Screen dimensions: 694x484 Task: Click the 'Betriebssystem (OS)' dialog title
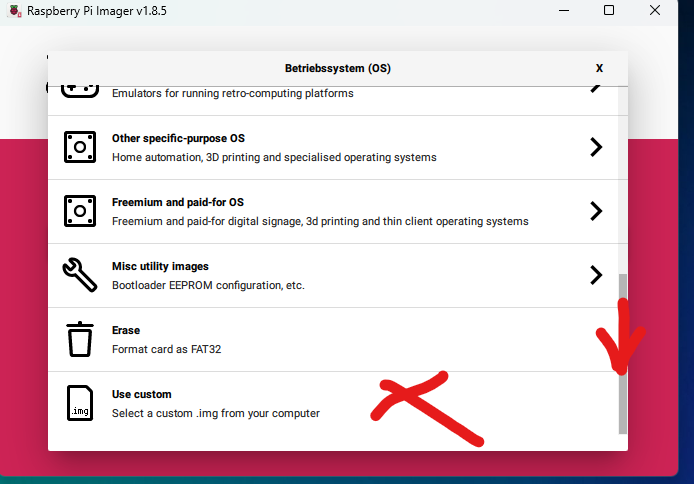338,68
